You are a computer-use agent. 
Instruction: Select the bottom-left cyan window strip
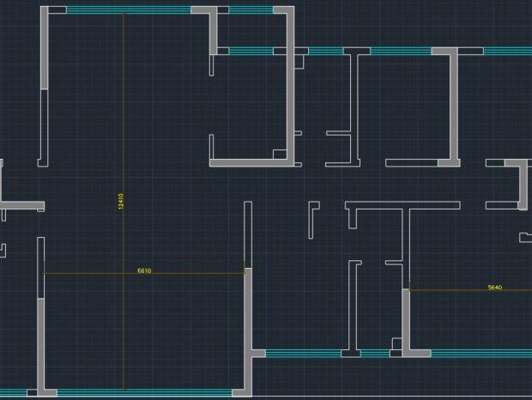[x=144, y=392]
